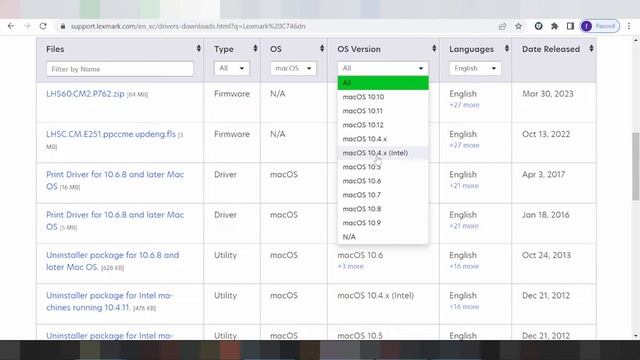The height and width of the screenshot is (360, 640).
Task: Click the page vertical scrollbar thumb
Action: pos(636,166)
